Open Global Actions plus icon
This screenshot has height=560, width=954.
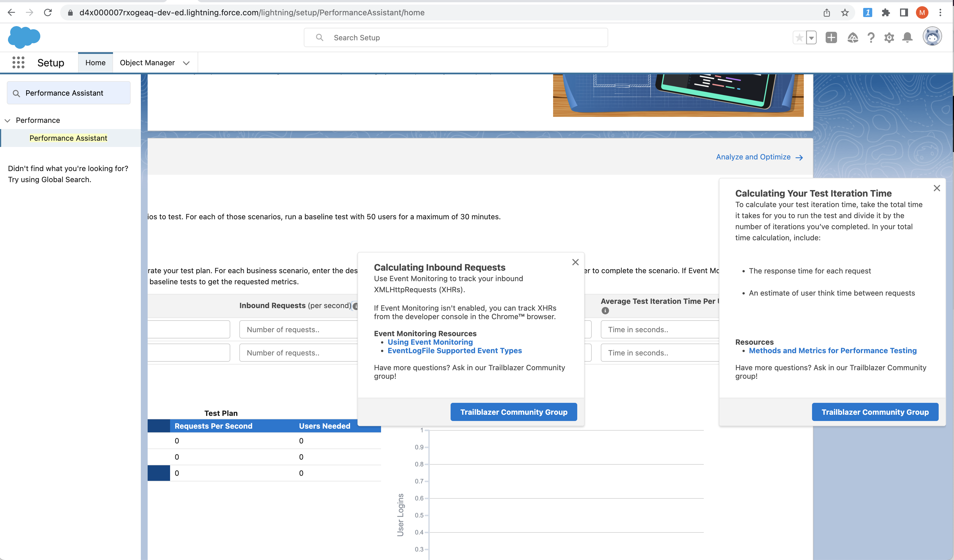[x=831, y=37]
